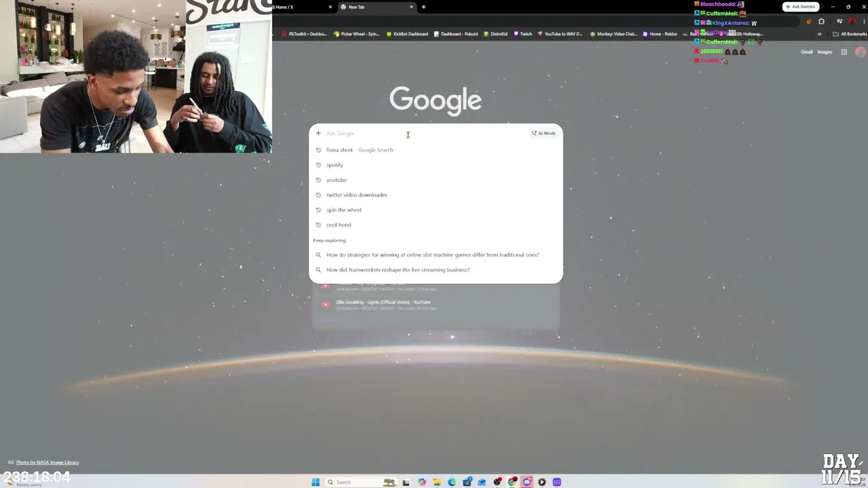Open the Google apps grid
This screenshot has height=488, width=868.
(x=844, y=52)
